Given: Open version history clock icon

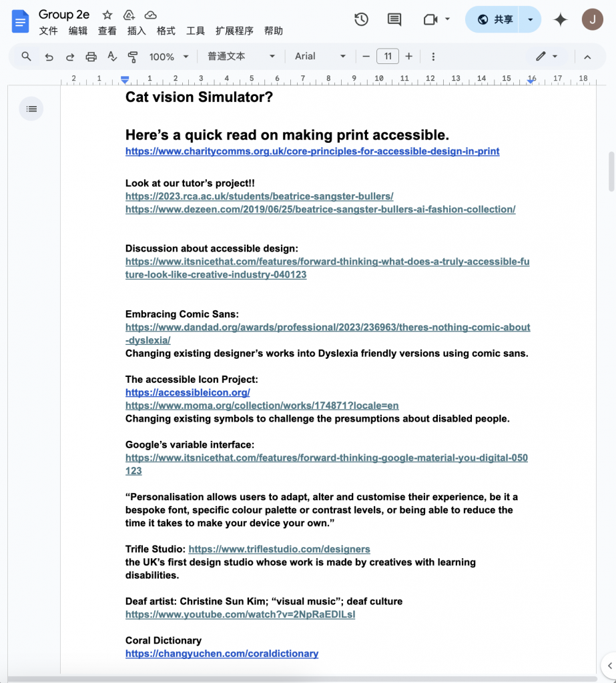Looking at the screenshot, I should 361,19.
